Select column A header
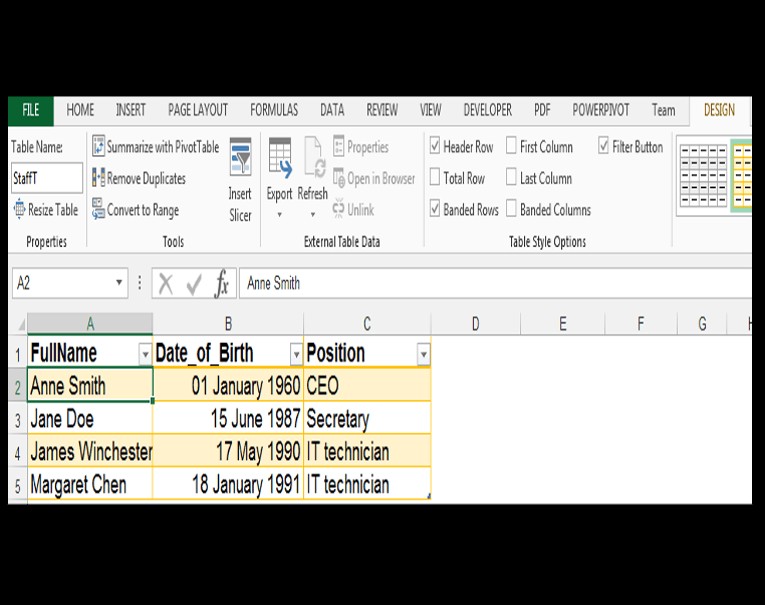 pyautogui.click(x=90, y=324)
